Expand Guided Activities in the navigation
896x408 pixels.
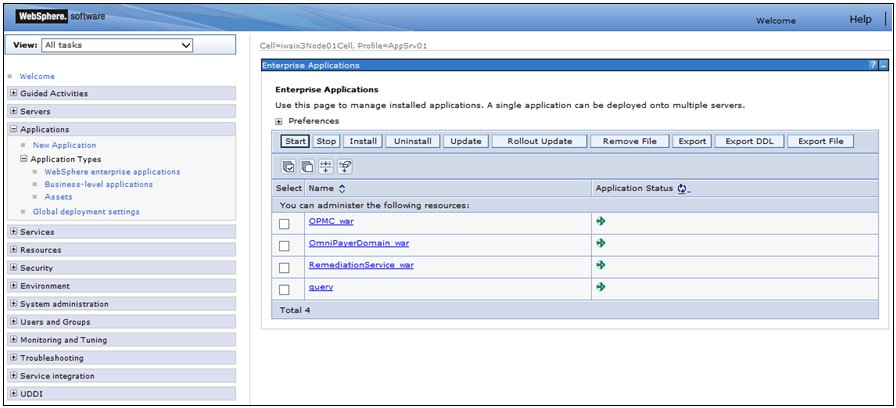click(x=13, y=93)
